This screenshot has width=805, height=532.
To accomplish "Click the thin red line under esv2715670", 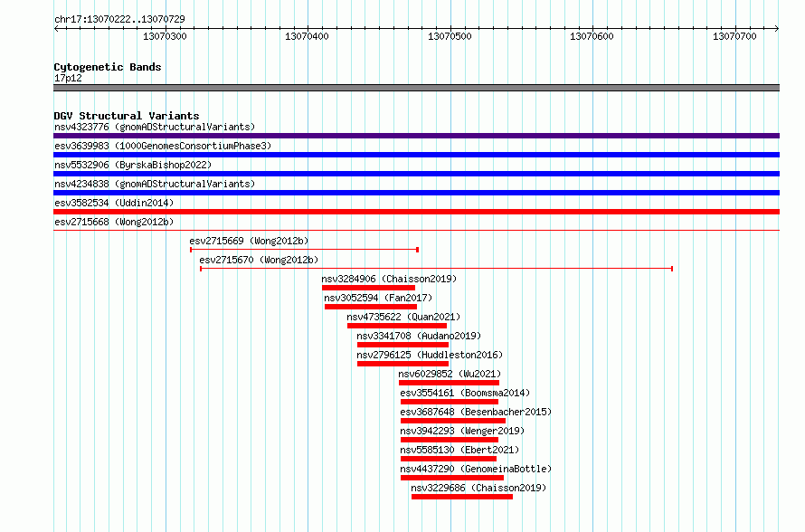I will [x=436, y=269].
